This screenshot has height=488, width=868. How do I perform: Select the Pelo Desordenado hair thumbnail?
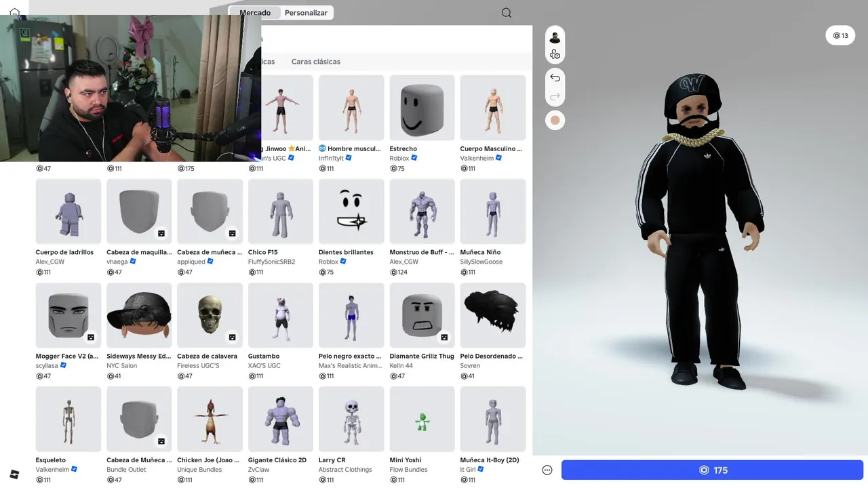pos(493,315)
